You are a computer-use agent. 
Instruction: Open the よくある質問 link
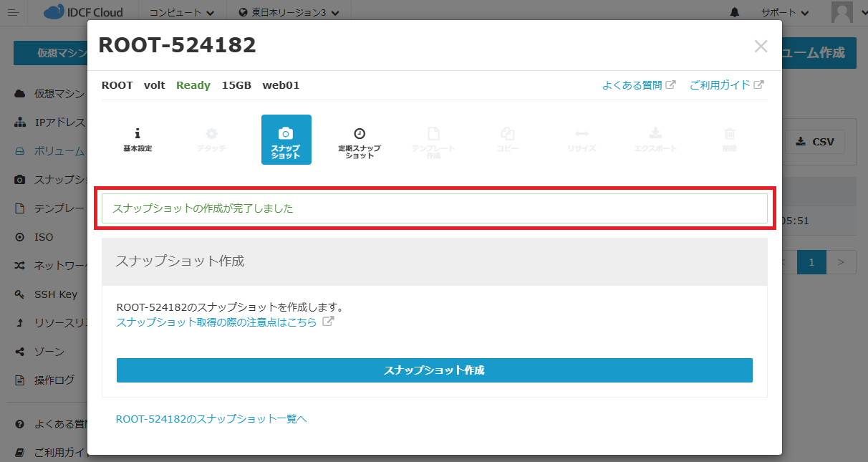click(x=638, y=85)
